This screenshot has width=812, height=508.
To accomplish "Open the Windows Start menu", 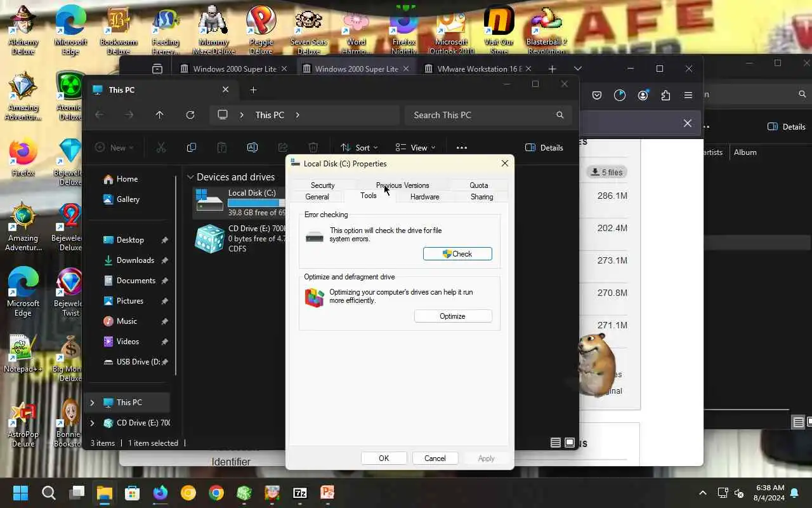I will click(20, 493).
